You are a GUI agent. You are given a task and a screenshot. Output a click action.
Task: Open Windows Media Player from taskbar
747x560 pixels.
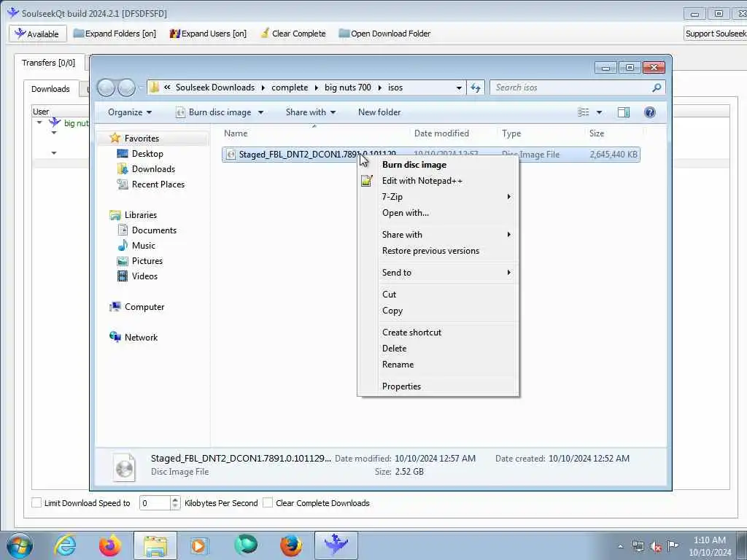[x=199, y=545]
